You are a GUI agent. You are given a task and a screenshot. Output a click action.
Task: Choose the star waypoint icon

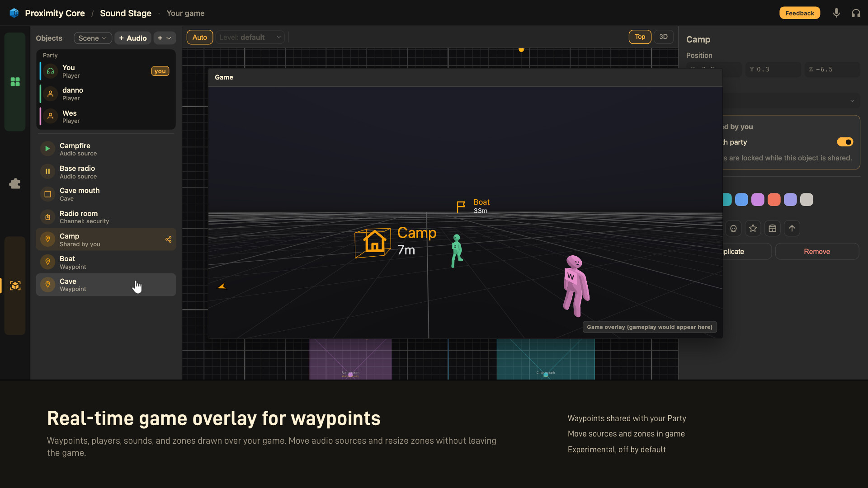pos(753,229)
